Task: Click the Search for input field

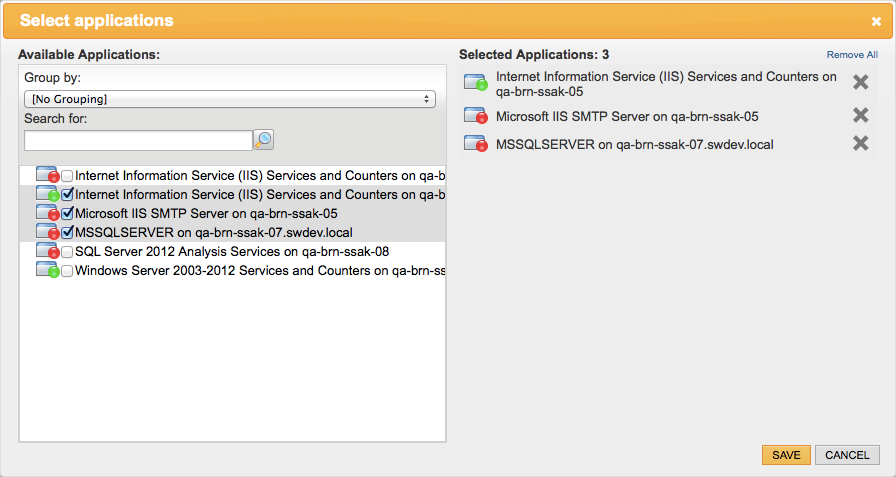Action: (x=138, y=141)
